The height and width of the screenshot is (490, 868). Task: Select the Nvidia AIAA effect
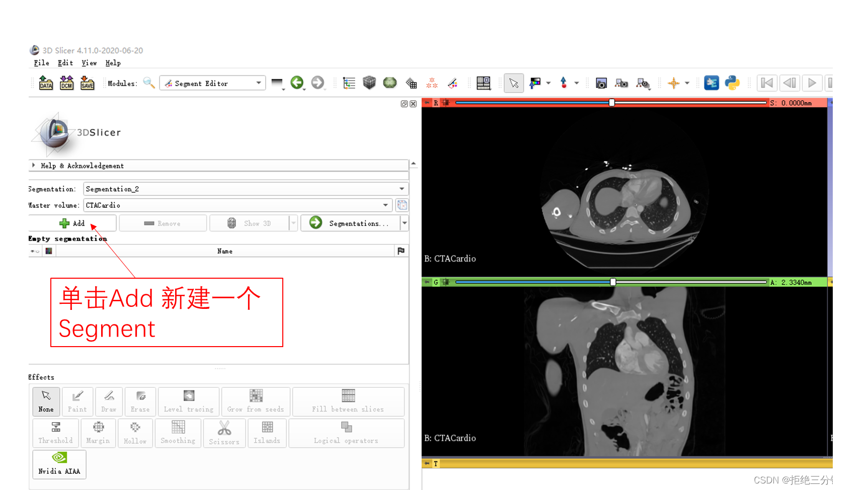pyautogui.click(x=59, y=464)
